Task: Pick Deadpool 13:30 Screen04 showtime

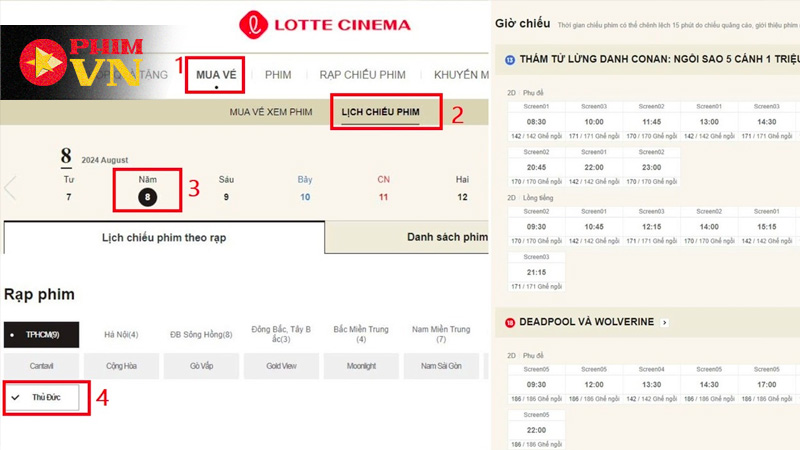Action: pos(652,385)
